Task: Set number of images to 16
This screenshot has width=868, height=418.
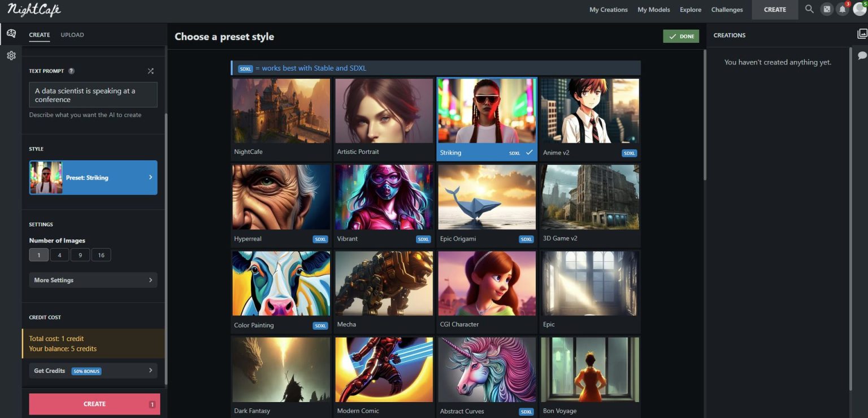Action: (101, 255)
